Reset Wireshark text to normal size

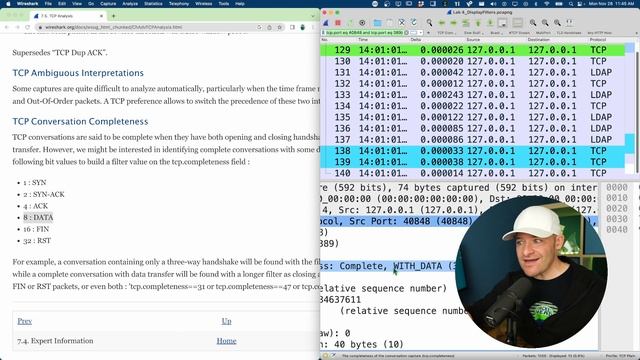tap(558, 23)
